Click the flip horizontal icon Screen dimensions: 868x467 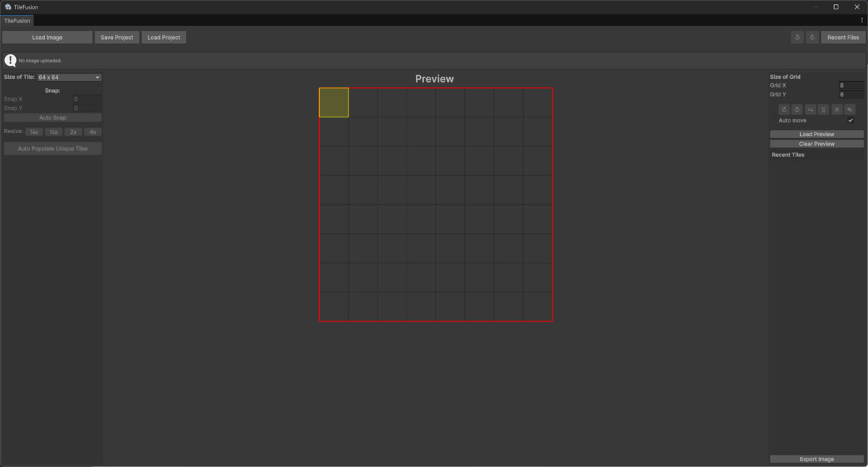(x=810, y=109)
